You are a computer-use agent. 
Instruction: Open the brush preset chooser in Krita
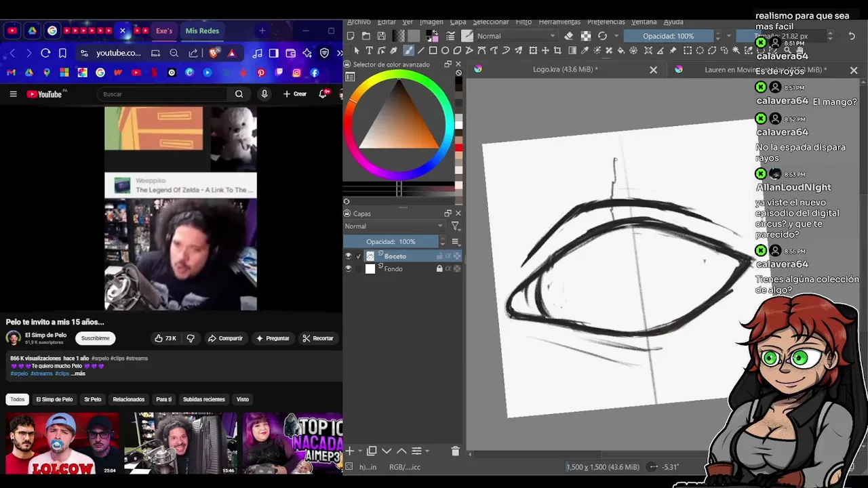click(x=467, y=36)
